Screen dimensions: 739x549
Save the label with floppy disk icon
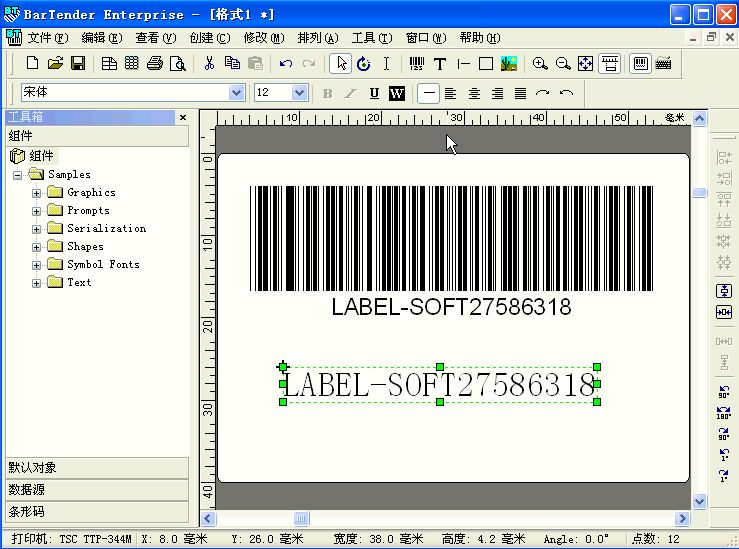coord(78,63)
